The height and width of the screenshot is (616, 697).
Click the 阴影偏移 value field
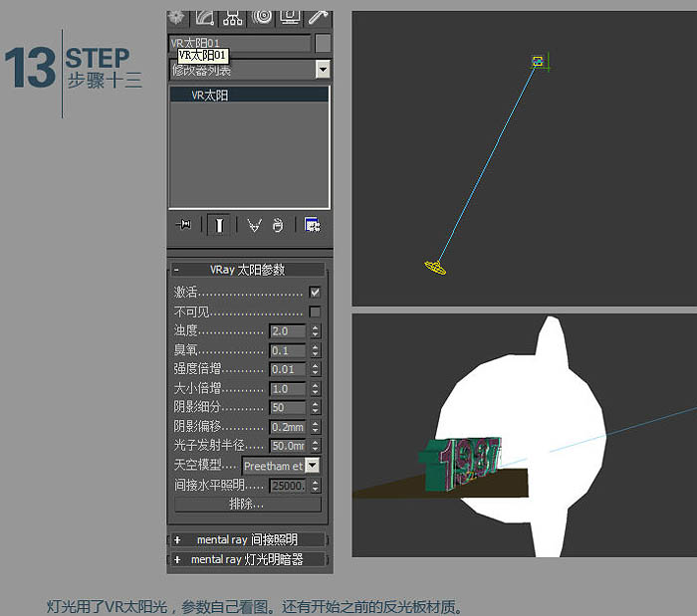(x=287, y=427)
